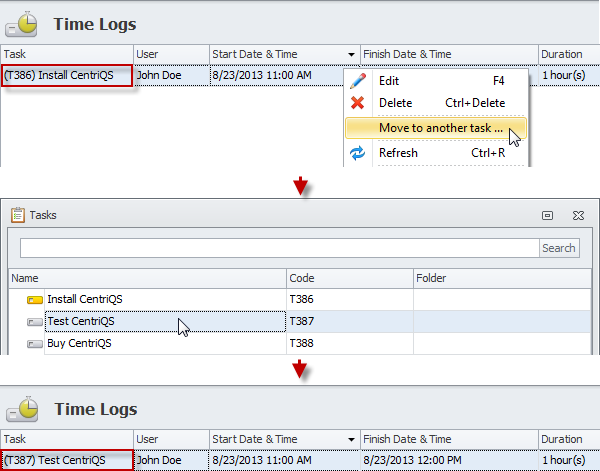The width and height of the screenshot is (600, 471).
Task: Select 'Move to another task ...' menu entry
Action: point(440,128)
